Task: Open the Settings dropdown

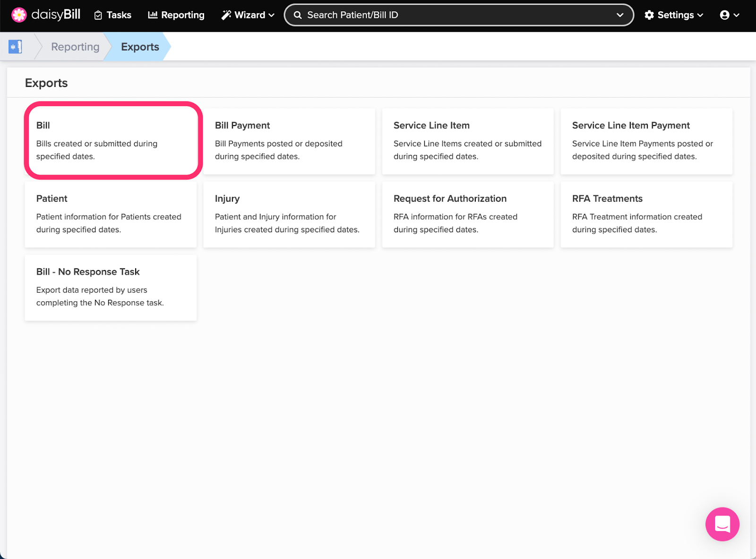Action: point(674,15)
